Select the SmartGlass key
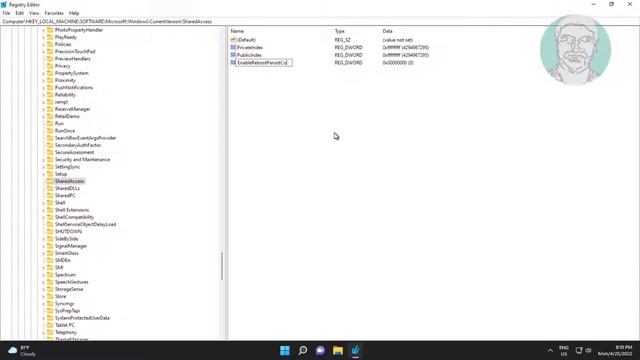The width and height of the screenshot is (640, 360). click(67, 253)
